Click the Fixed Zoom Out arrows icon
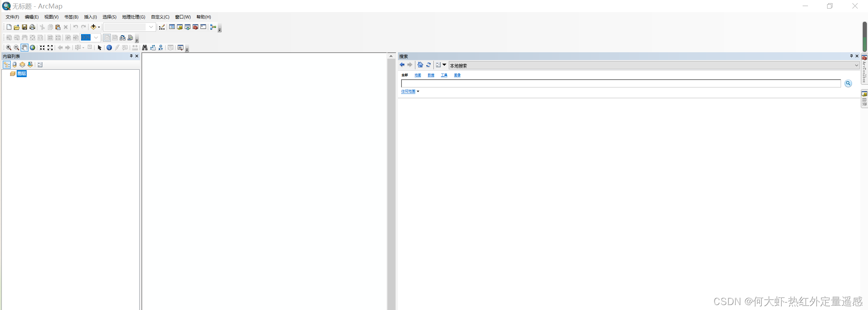The image size is (868, 310). click(50, 48)
